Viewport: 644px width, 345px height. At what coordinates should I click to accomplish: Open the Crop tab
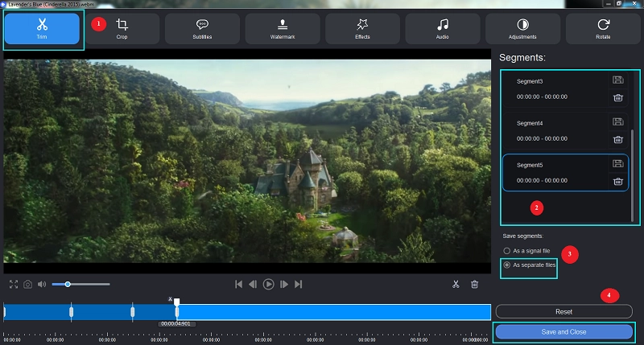tap(122, 29)
